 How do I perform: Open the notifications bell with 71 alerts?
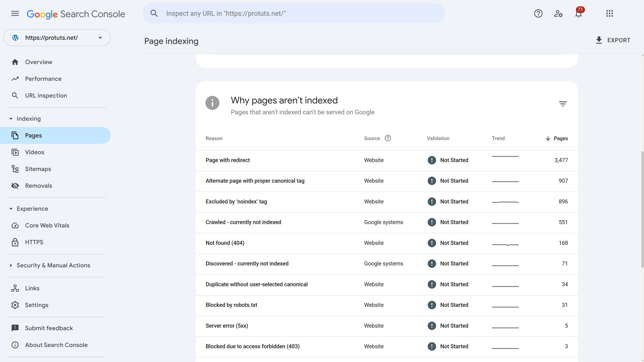click(x=579, y=14)
